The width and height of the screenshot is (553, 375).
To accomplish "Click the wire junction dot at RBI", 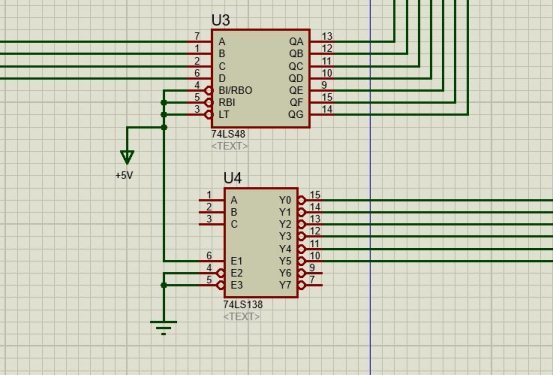I will [164, 103].
